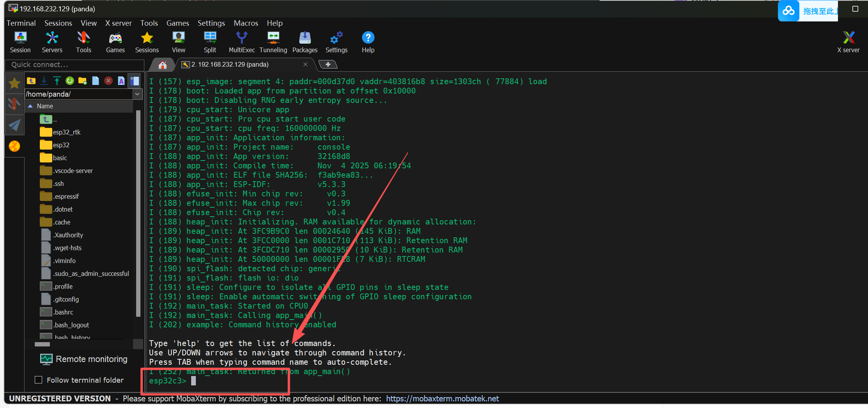
Task: Click the esp32c3> terminal prompt line
Action: click(x=172, y=381)
